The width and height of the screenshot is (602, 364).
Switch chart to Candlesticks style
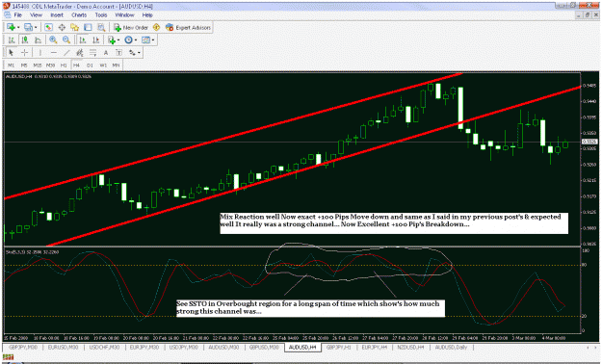pos(25,39)
